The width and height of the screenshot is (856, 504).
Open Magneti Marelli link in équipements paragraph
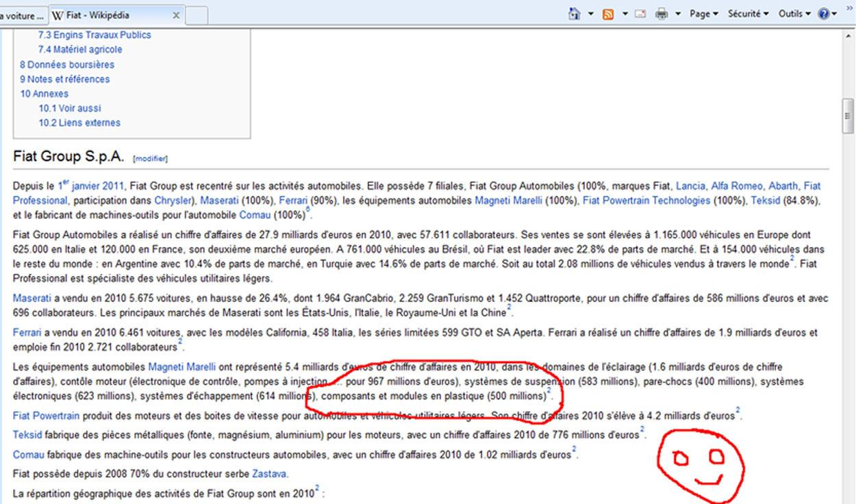point(182,367)
